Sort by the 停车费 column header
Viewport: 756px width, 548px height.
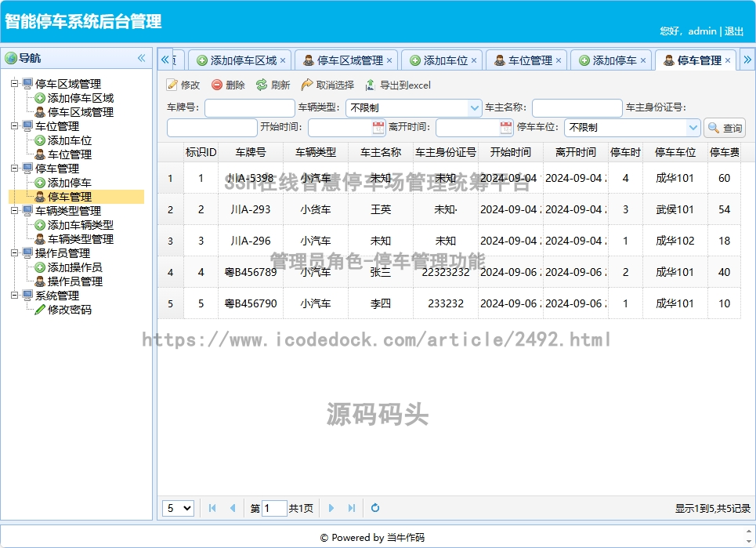coord(724,152)
